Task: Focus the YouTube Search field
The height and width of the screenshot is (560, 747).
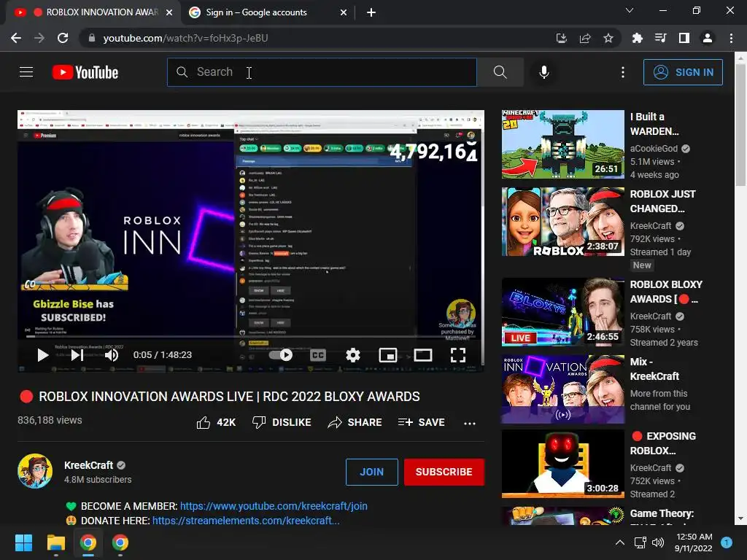Action: click(x=322, y=72)
